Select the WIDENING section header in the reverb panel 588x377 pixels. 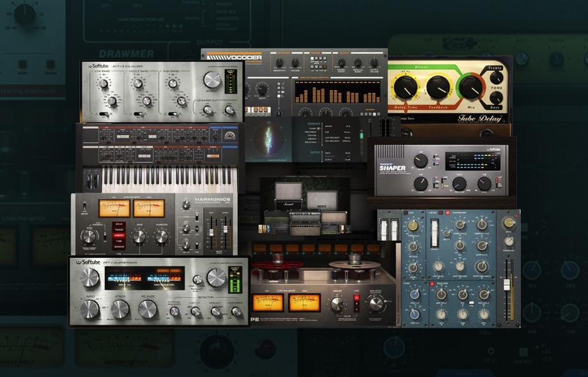[314, 123]
